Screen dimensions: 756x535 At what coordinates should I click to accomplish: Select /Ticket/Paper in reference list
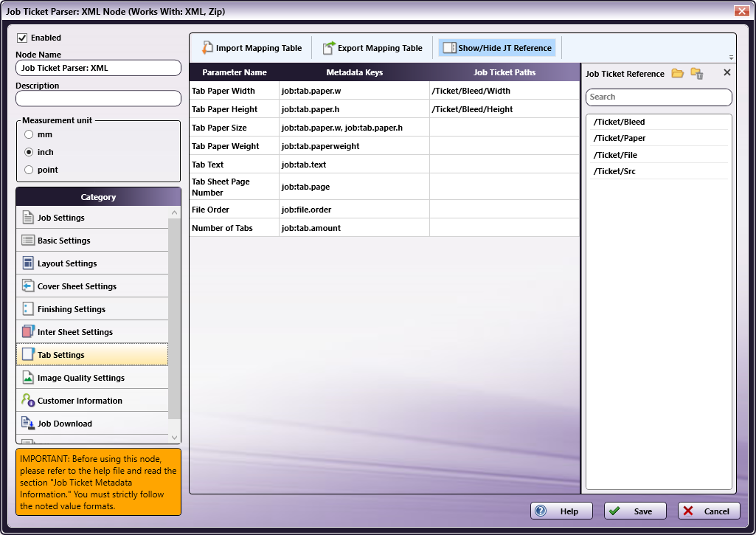click(620, 138)
